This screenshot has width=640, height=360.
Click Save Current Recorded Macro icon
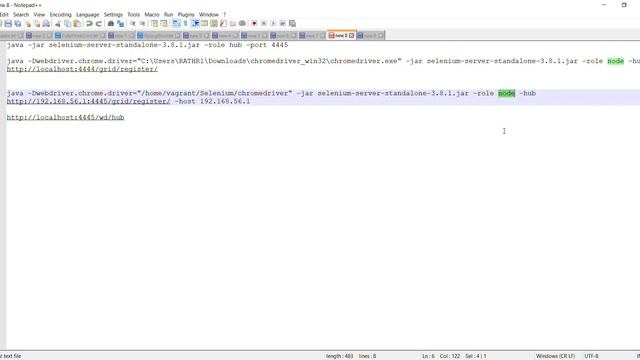coord(292,24)
